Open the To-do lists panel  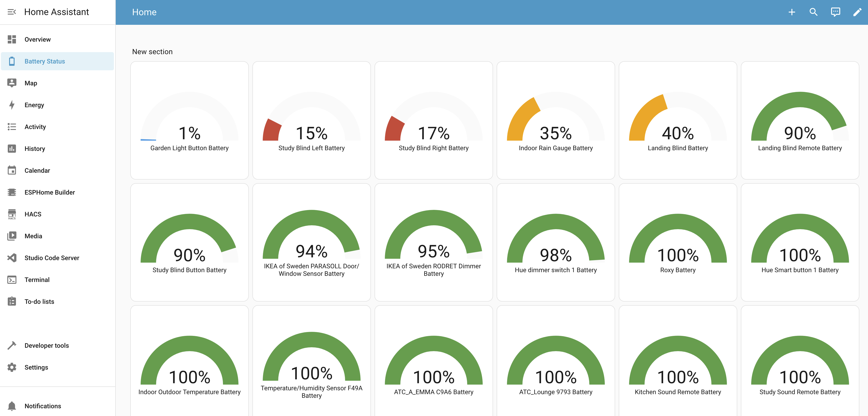[x=39, y=302]
